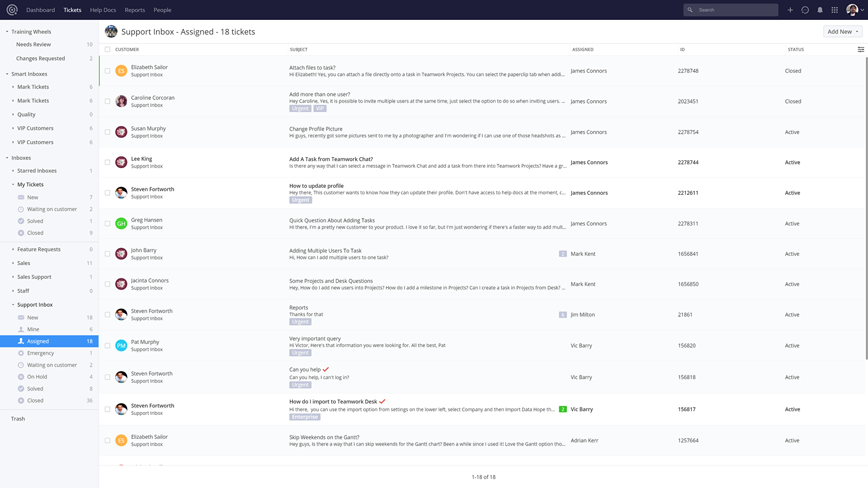Click the user profile avatar in header
868x488 pixels.
coord(852,10)
